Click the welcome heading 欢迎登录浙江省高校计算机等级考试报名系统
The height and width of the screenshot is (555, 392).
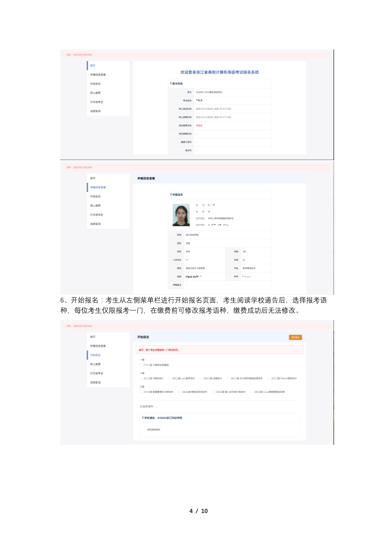[x=219, y=72]
